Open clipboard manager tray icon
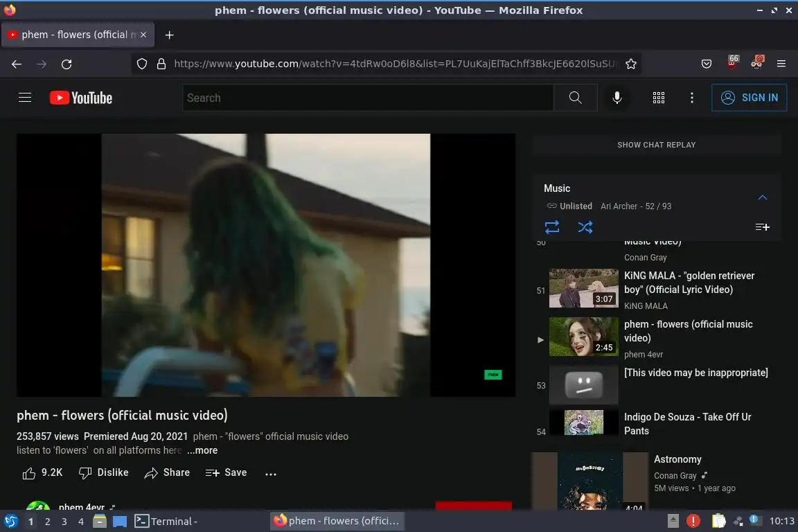The width and height of the screenshot is (798, 532). pos(718,521)
